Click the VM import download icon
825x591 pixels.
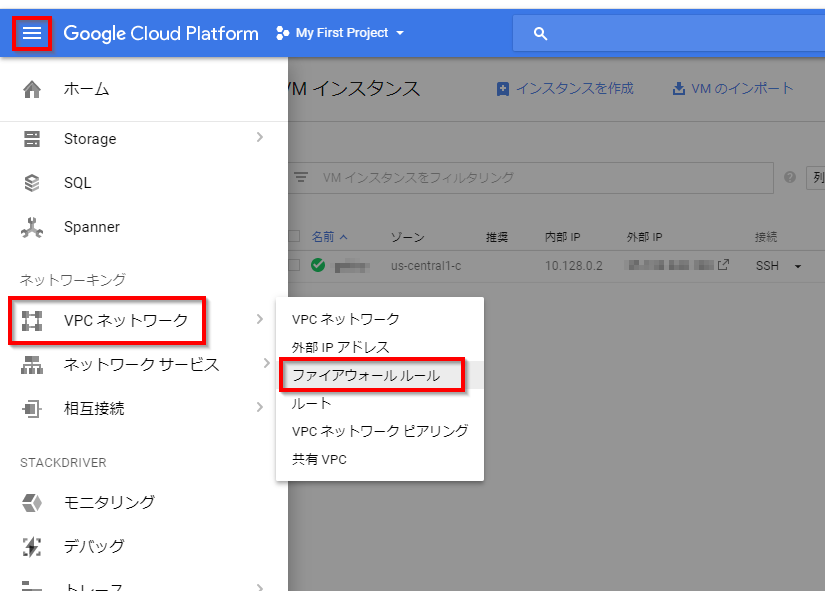click(x=679, y=88)
